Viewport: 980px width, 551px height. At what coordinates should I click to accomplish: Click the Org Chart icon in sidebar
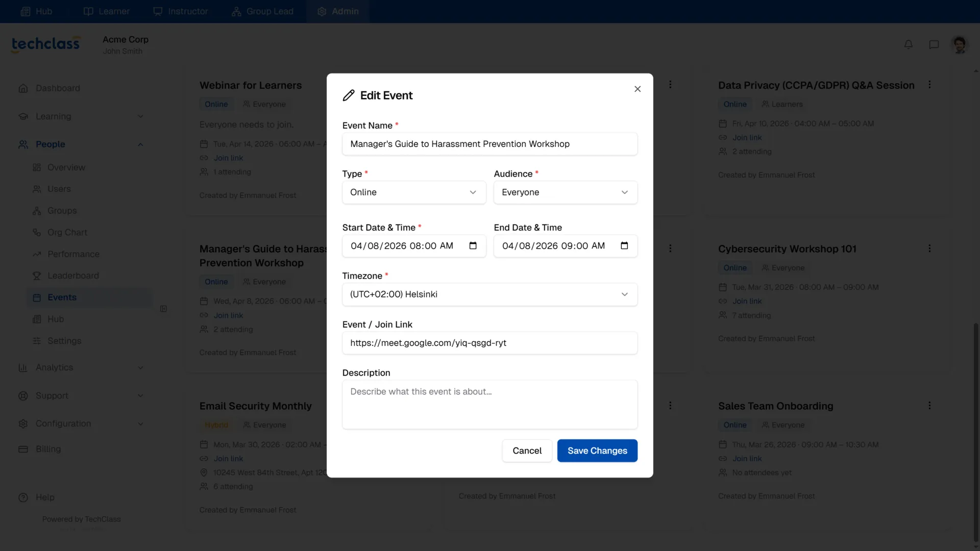(x=37, y=232)
